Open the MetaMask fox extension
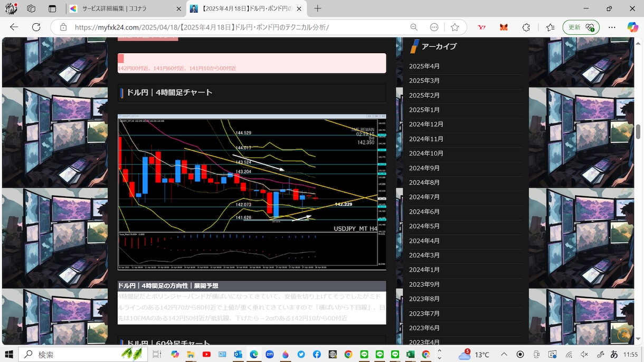 click(x=504, y=27)
